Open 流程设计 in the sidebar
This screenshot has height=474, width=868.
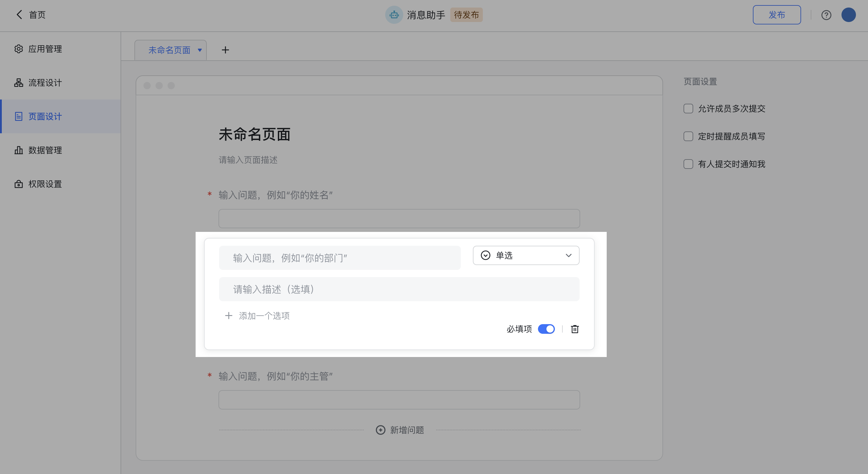tap(60, 83)
